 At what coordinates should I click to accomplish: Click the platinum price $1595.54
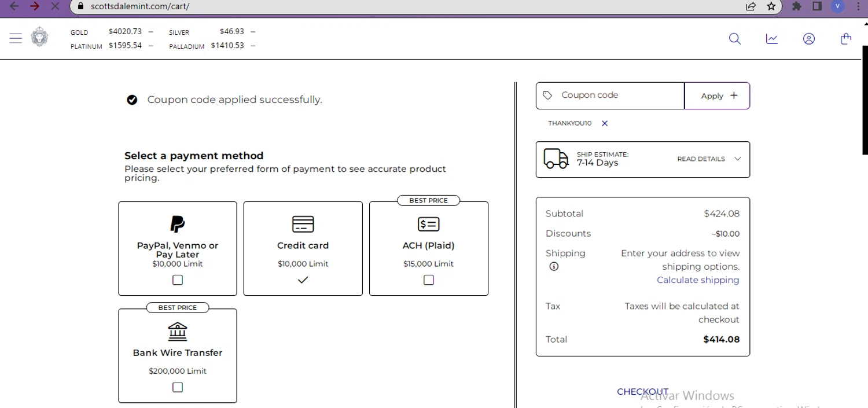[125, 45]
